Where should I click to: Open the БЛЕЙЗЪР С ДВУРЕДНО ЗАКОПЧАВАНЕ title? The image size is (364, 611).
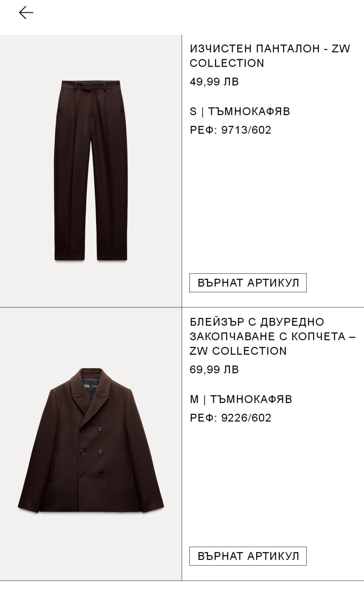click(273, 336)
